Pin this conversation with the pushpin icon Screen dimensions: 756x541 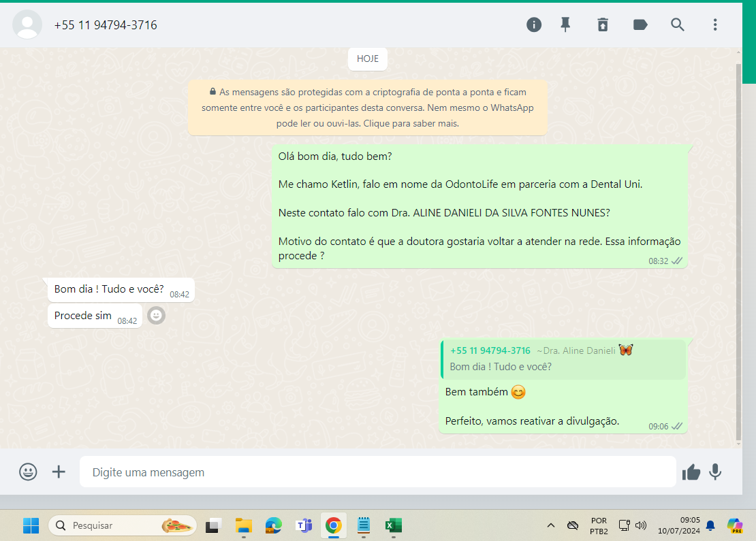click(x=565, y=24)
